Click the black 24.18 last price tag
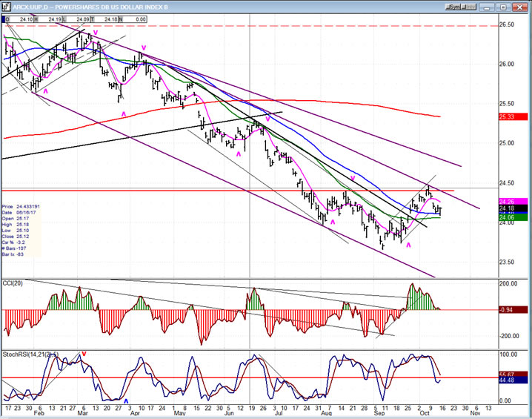Image resolution: width=532 pixels, height=419 pixels. (513, 208)
